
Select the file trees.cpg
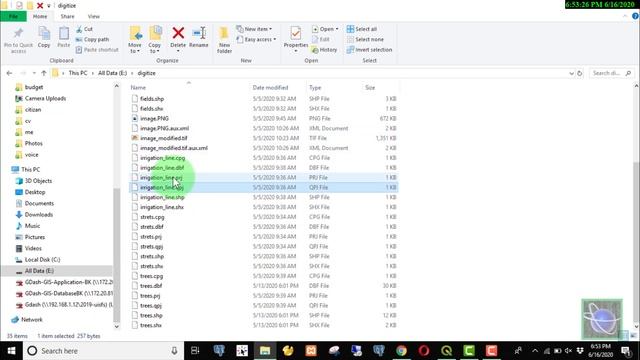pyautogui.click(x=151, y=276)
